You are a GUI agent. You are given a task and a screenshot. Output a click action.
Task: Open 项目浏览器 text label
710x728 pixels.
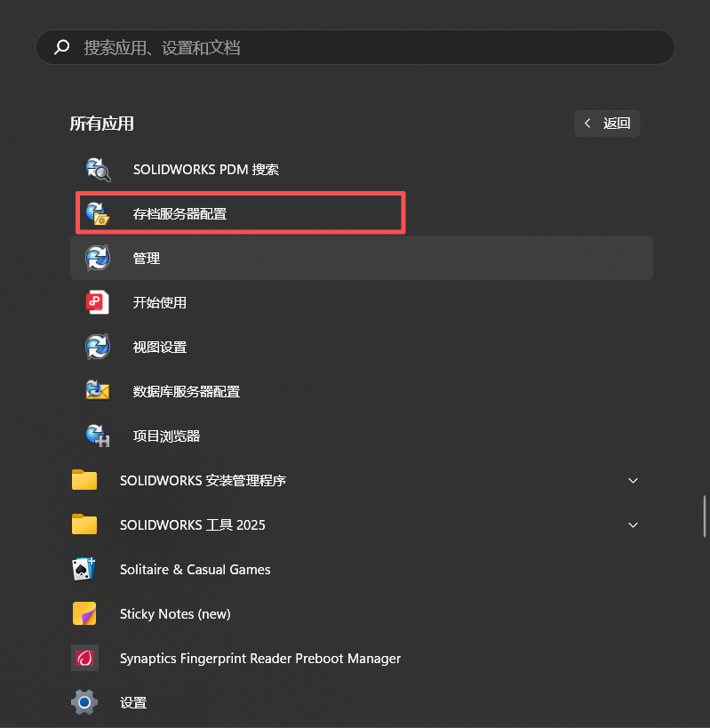(166, 436)
